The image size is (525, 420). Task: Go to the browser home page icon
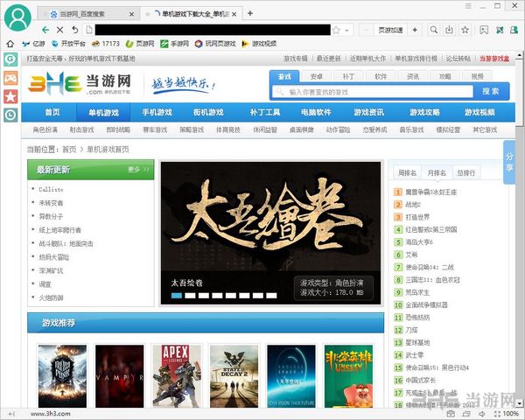(x=10, y=44)
